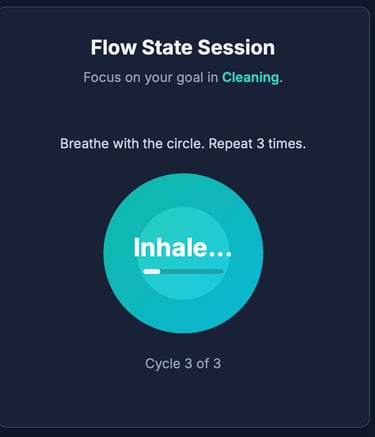Open the Cleaning goal link

(251, 78)
